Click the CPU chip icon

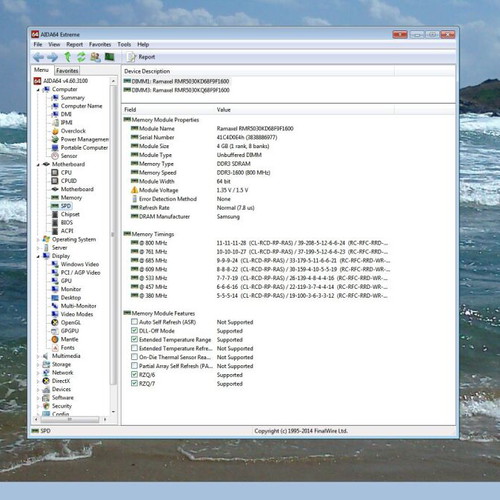pos(55,173)
